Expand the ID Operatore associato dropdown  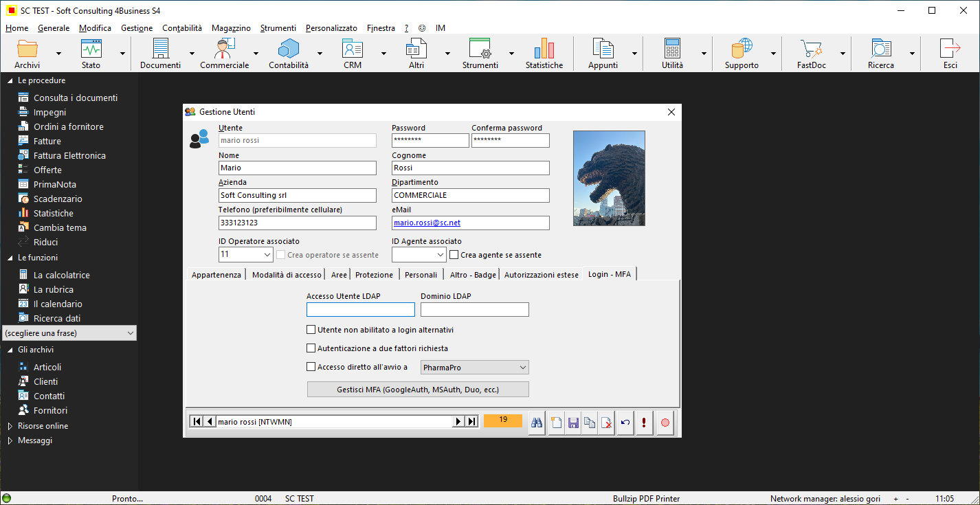pyautogui.click(x=267, y=255)
